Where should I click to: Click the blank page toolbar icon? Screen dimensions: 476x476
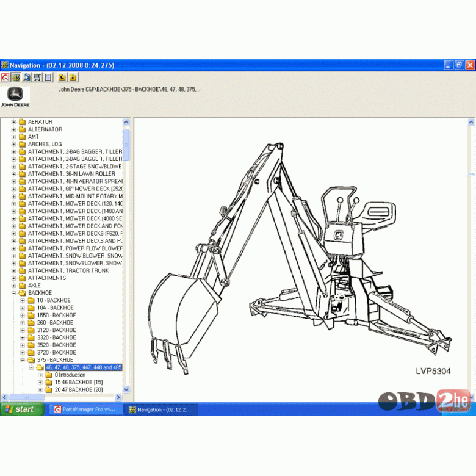click(48, 78)
